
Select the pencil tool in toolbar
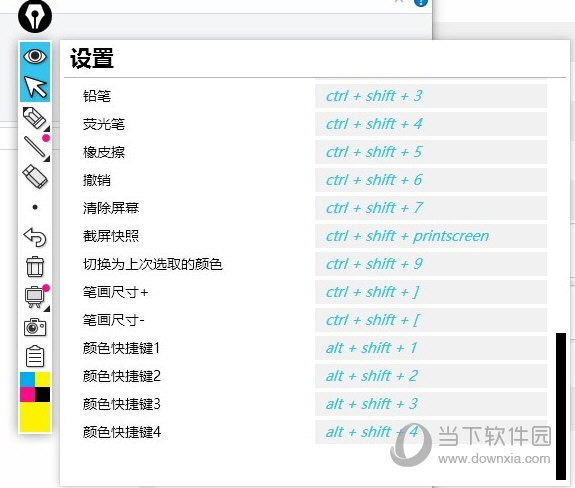pyautogui.click(x=34, y=117)
